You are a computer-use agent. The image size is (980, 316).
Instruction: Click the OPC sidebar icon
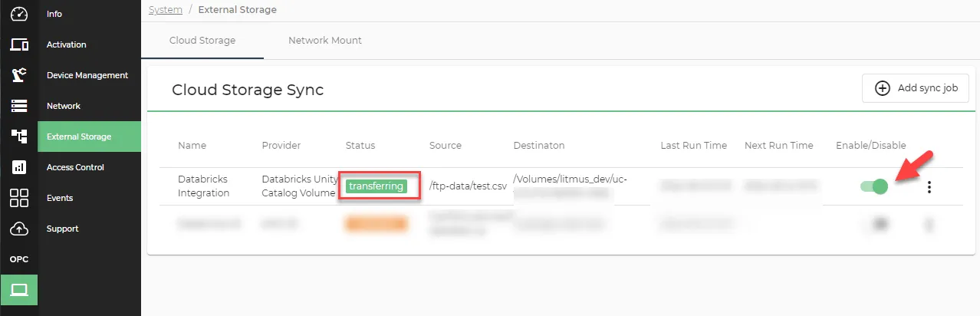coord(19,259)
